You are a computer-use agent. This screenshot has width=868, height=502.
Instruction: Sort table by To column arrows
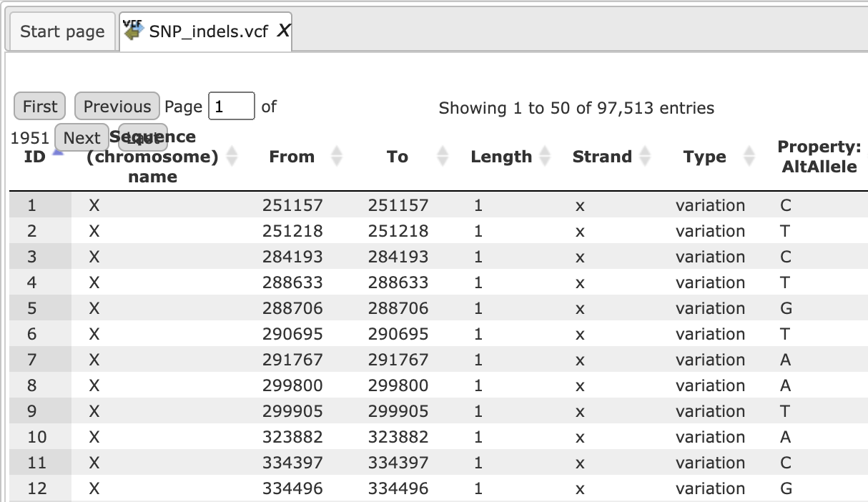[443, 157]
